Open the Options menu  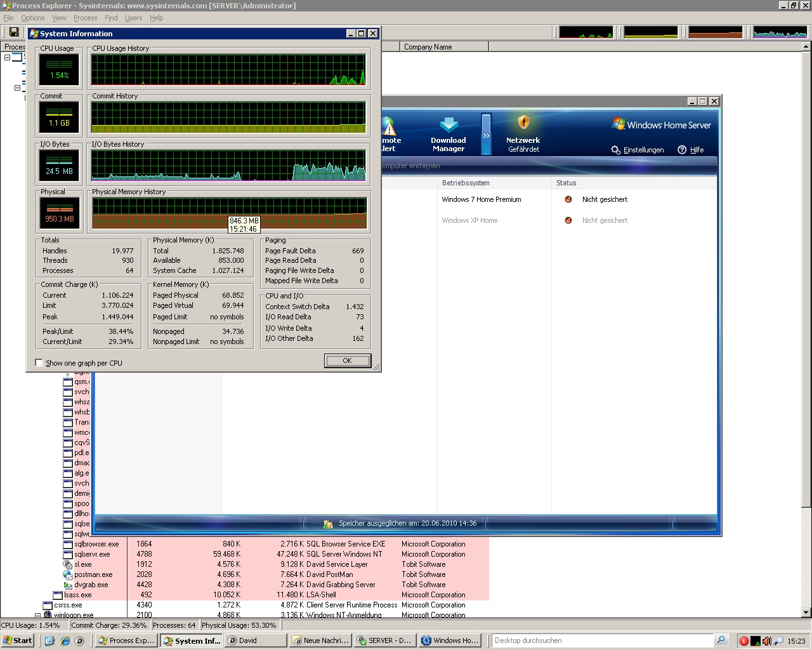tap(32, 18)
